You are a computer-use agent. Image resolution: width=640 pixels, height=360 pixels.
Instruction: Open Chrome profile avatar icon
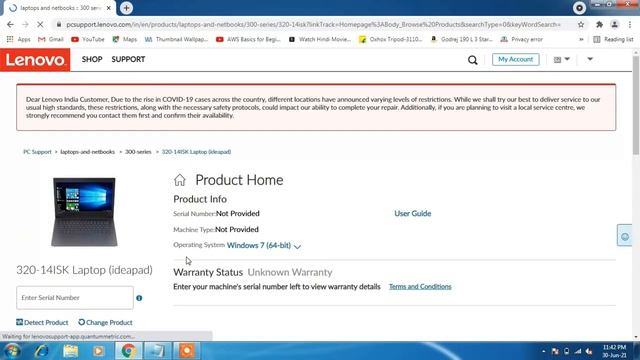614,24
